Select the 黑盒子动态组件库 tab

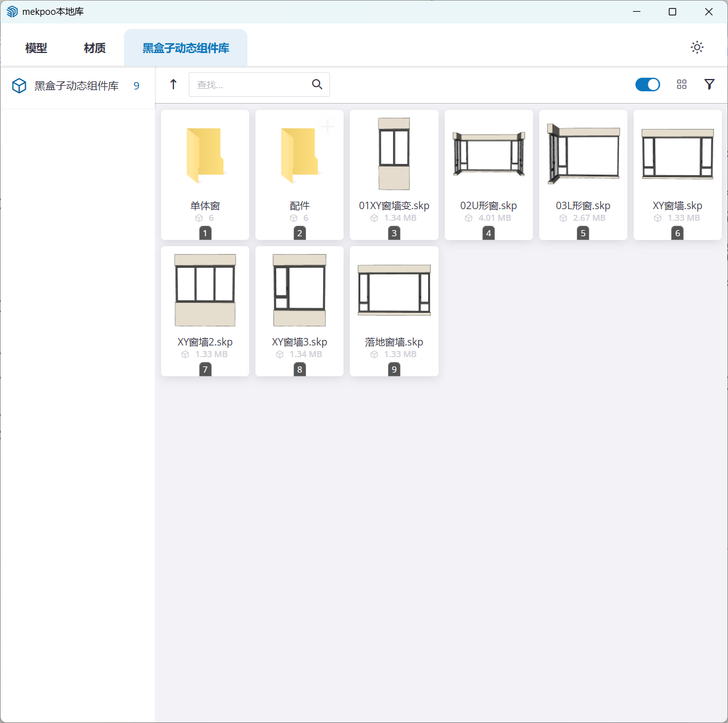(186, 48)
